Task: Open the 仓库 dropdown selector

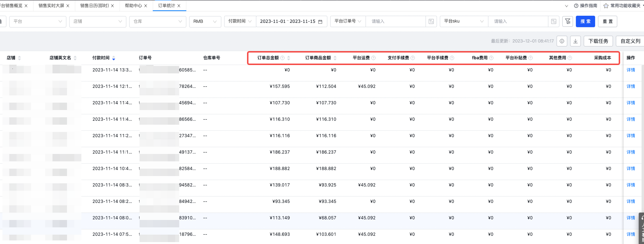Action: pyautogui.click(x=157, y=21)
